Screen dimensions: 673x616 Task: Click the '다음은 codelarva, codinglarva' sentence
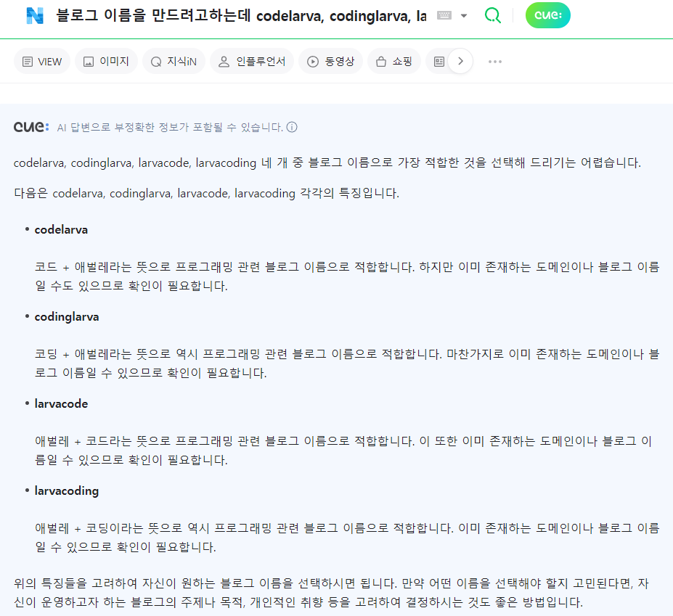click(x=206, y=194)
